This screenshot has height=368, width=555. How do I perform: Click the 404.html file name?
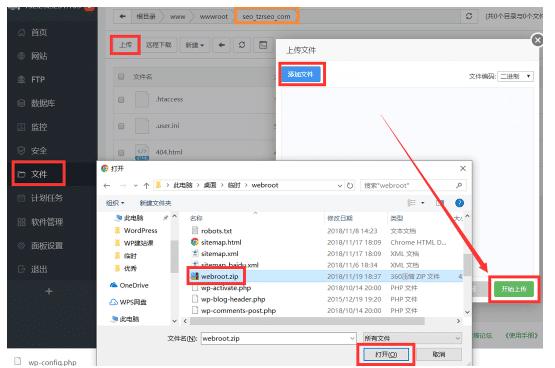click(169, 152)
